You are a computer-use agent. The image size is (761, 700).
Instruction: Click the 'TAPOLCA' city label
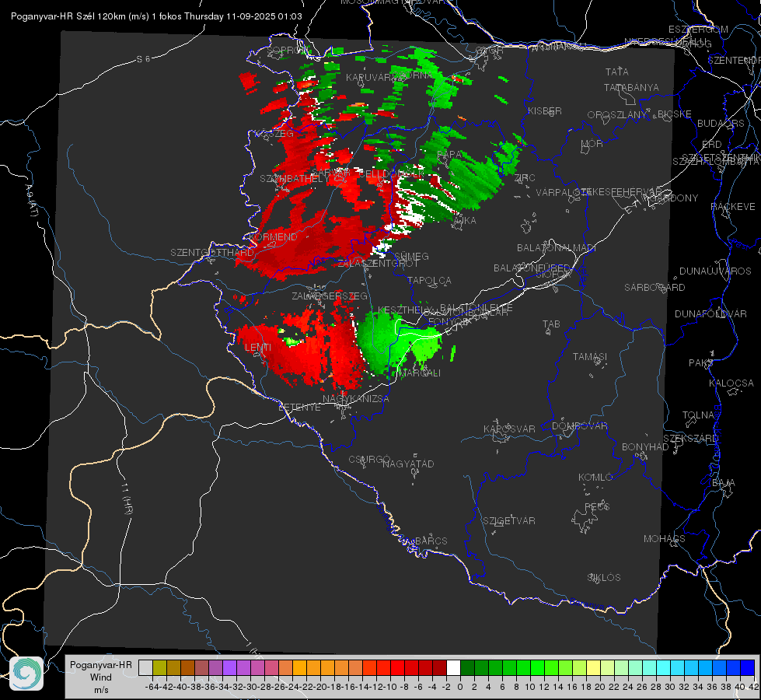pyautogui.click(x=429, y=280)
